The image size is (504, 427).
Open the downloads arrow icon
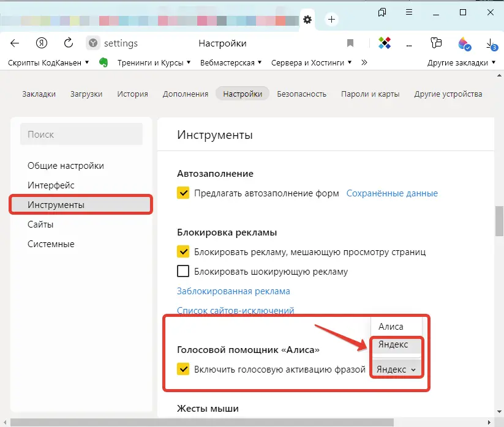pyautogui.click(x=491, y=43)
